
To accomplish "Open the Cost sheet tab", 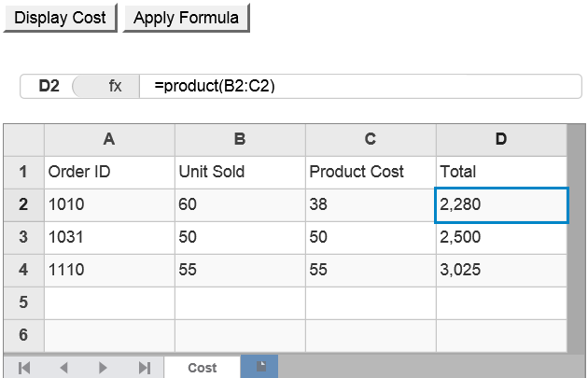I will point(203,368).
